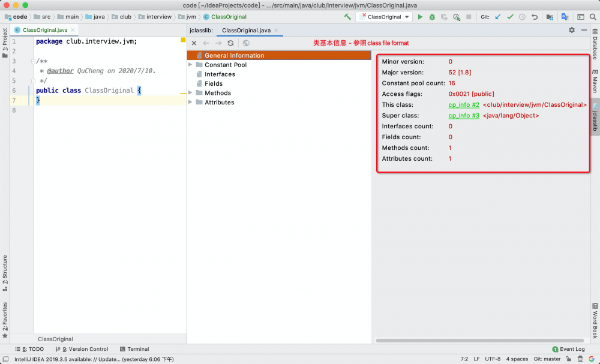Follow the cp_info #2 link

464,105
